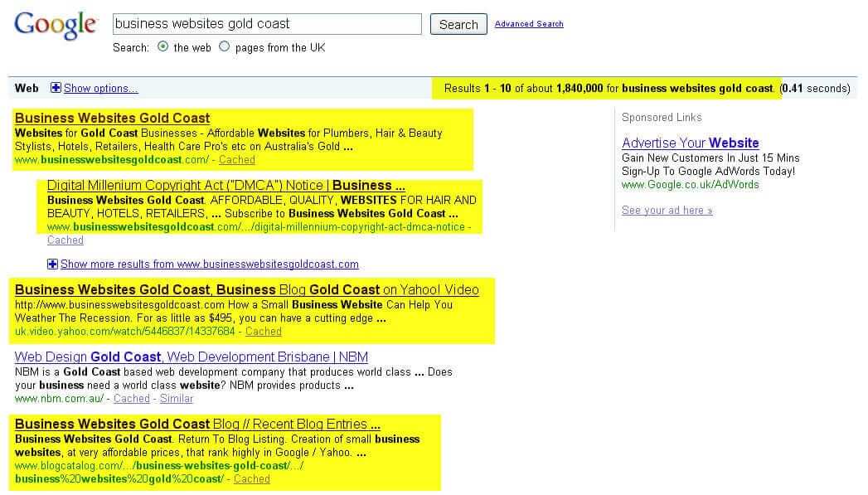The height and width of the screenshot is (495, 868).
Task: Open Cached link under DMCA notice result
Action: [x=65, y=240]
